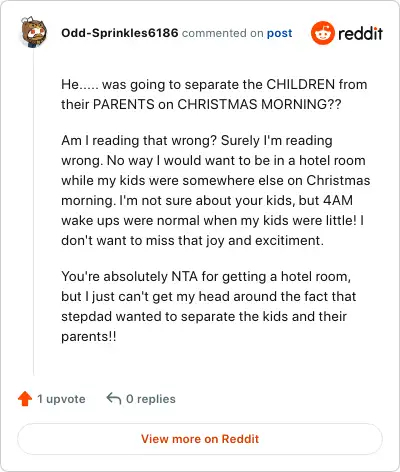Click the 'reddit' wordmark text
The width and height of the screenshot is (400, 472).
coord(360,33)
